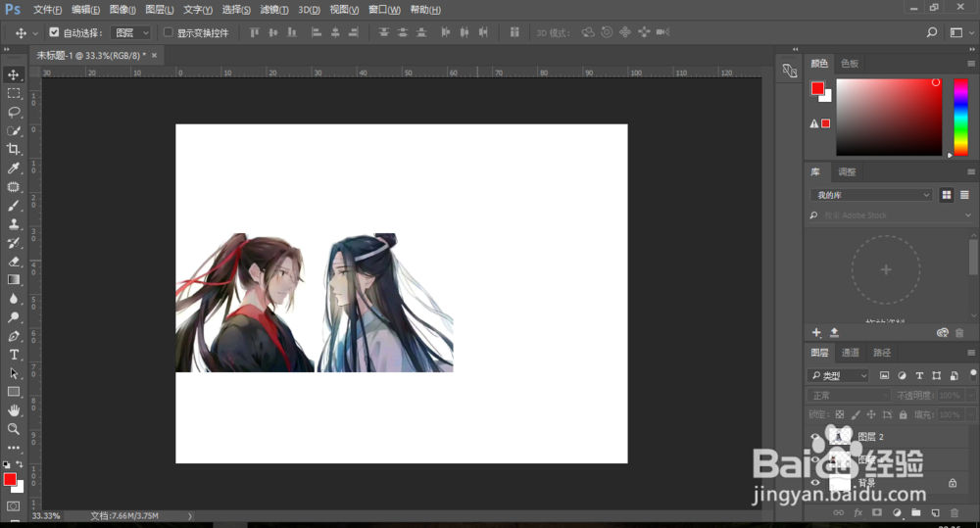Open the 类型 layer filter dropdown
The height and width of the screenshot is (528, 980).
pyautogui.click(x=839, y=375)
